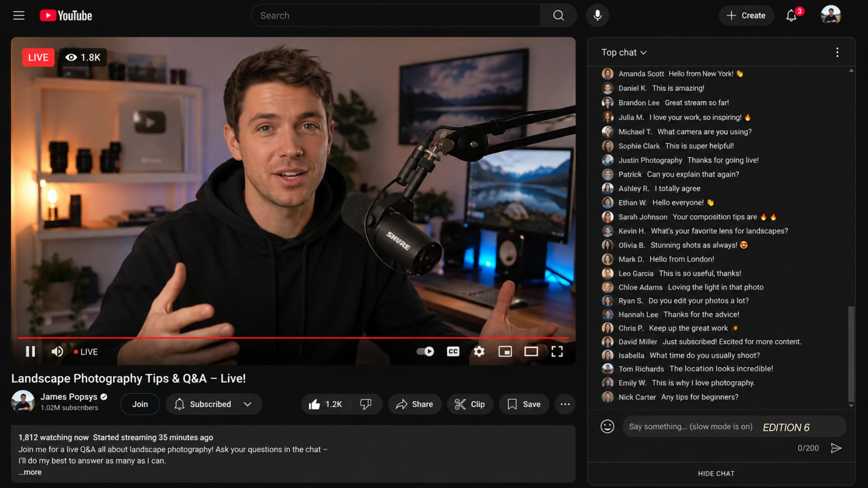
Task: Select Kevin H.'s favorite lens message
Action: [719, 231]
